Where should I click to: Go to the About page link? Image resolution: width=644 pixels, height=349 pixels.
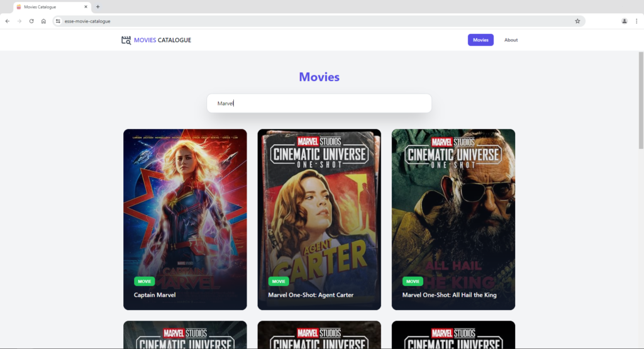tap(511, 40)
